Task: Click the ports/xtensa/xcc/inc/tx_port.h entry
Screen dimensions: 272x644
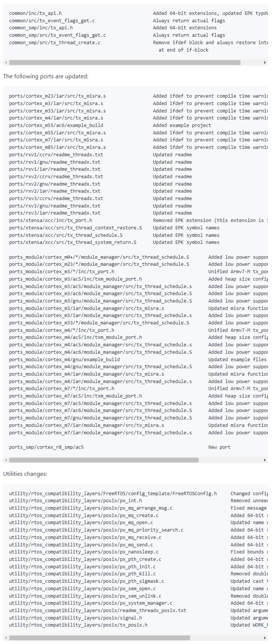Action: click(51, 220)
